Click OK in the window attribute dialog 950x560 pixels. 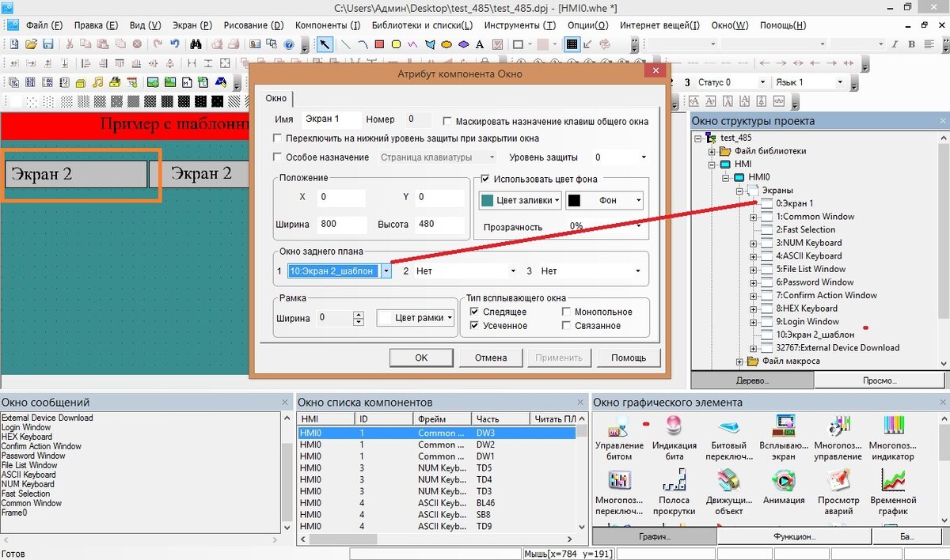(421, 358)
